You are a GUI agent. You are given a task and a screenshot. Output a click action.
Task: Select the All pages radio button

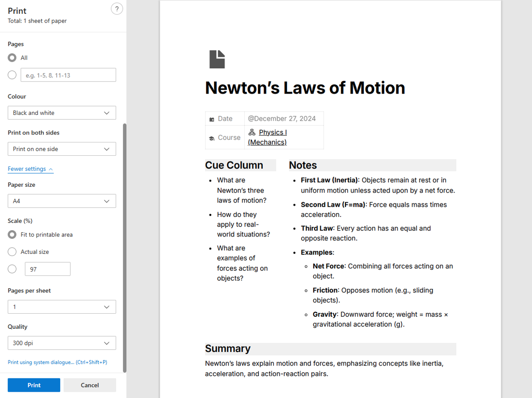point(12,57)
